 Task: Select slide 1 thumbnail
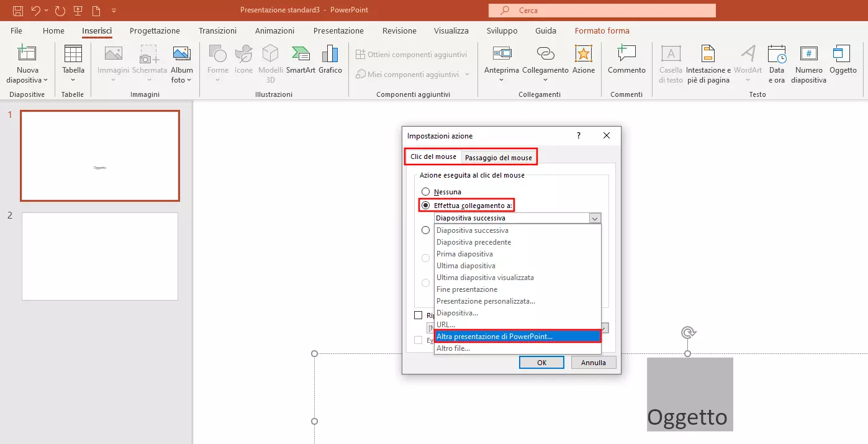coord(100,156)
